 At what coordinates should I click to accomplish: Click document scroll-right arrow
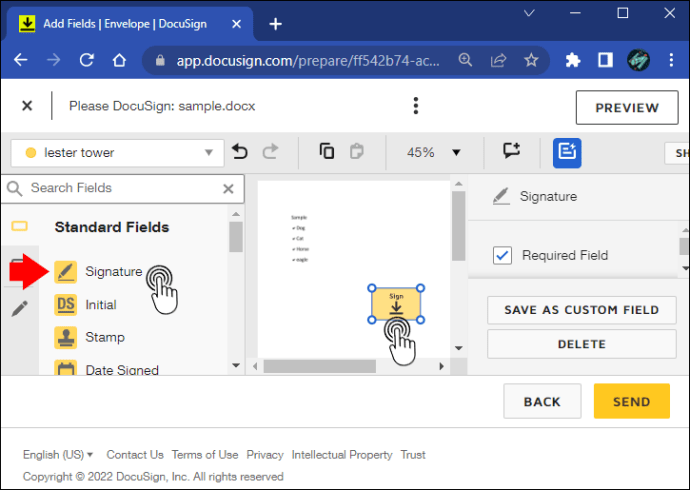point(441,366)
